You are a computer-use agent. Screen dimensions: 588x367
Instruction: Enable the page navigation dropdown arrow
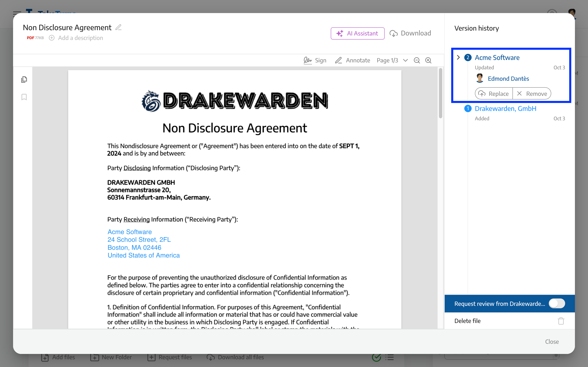click(405, 60)
